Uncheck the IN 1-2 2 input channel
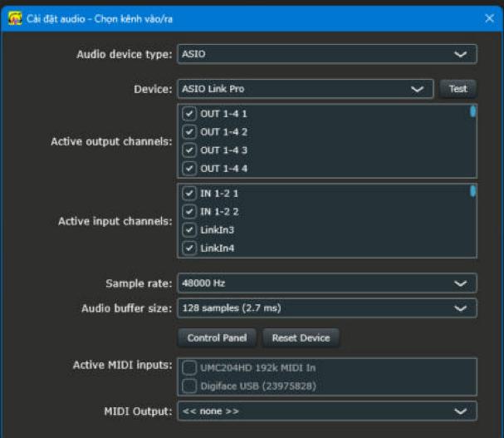 (189, 211)
